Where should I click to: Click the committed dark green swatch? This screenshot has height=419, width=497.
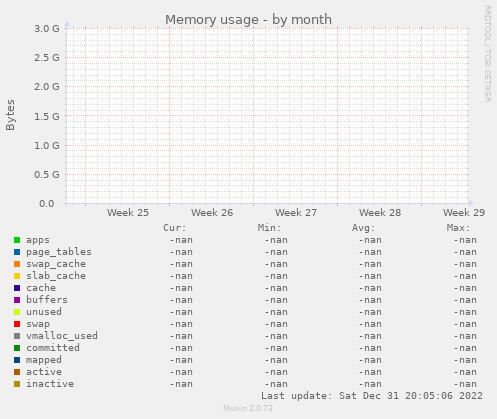[x=17, y=348]
